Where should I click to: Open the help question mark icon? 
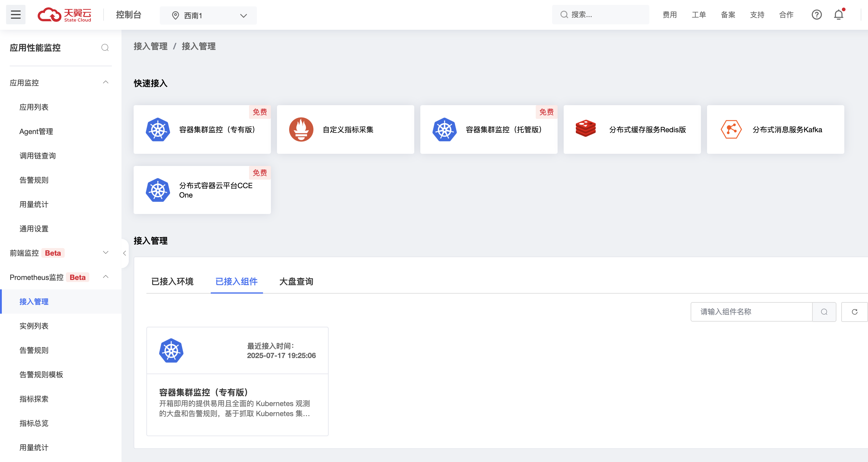(816, 15)
